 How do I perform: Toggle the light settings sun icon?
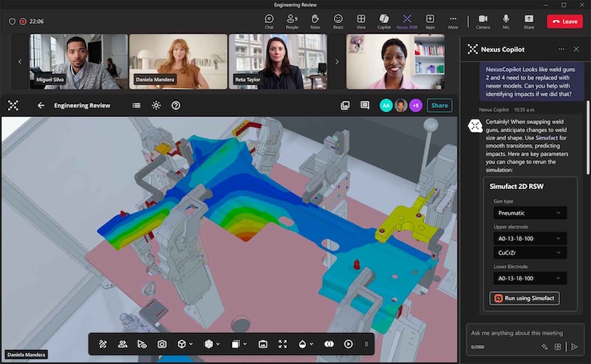(x=156, y=106)
